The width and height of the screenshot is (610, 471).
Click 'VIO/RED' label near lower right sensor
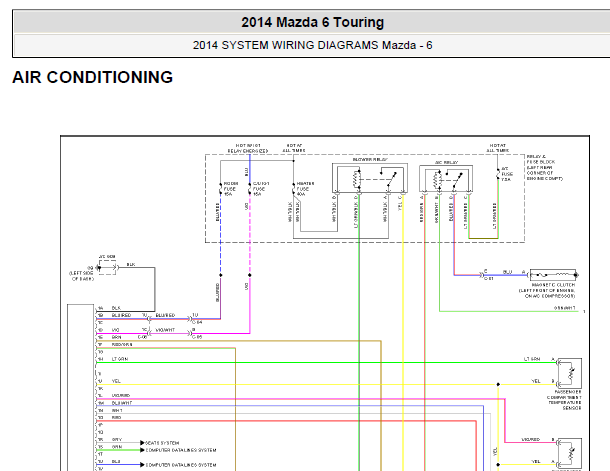531,439
